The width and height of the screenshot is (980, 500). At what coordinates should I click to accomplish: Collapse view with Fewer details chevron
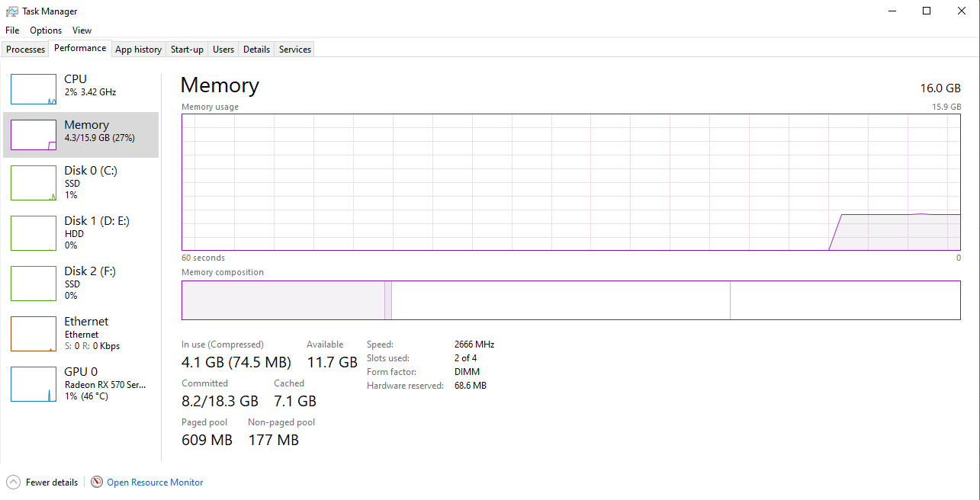[x=14, y=482]
